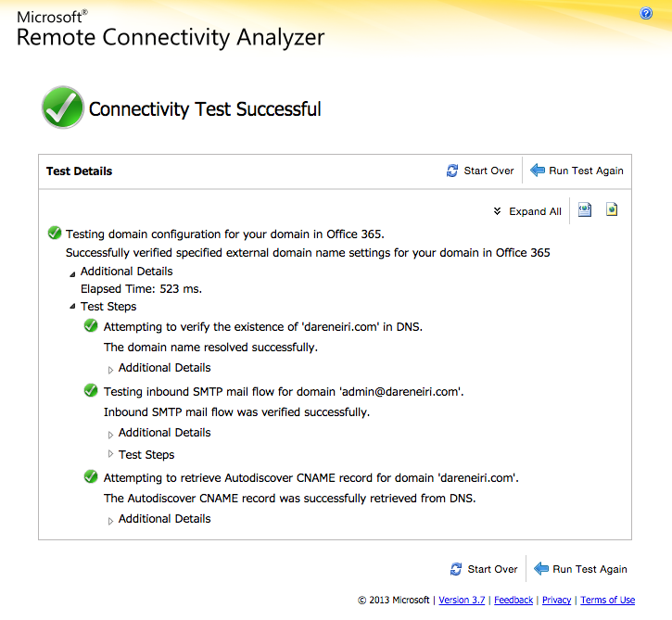Click the double chevron Expand All icon
Screen dimensions: 672x620
point(497,211)
